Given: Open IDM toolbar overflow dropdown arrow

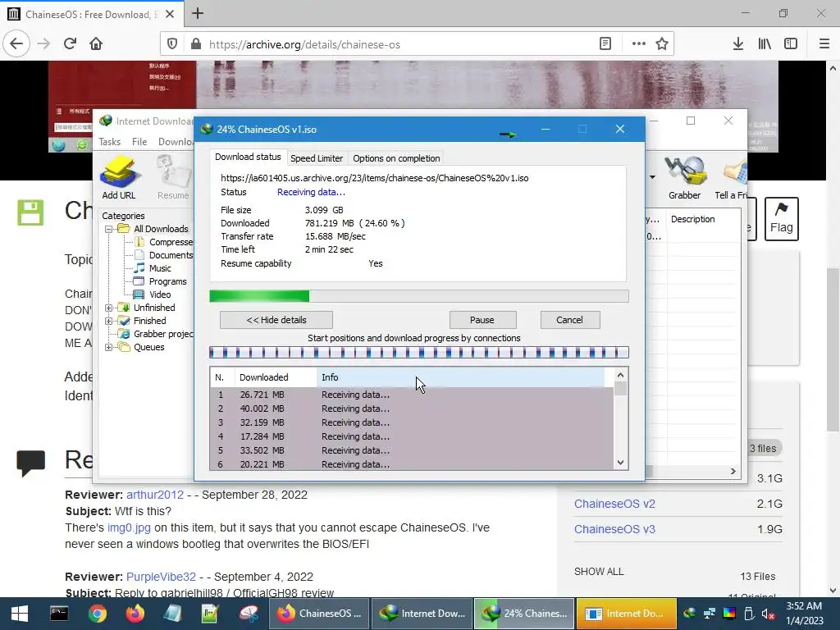Looking at the screenshot, I should pos(652,177).
